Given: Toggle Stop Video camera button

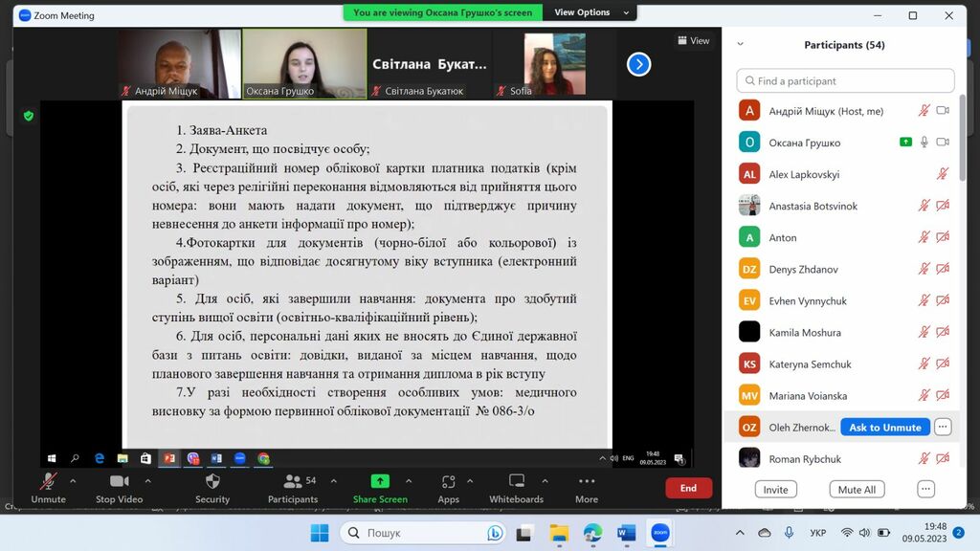Looking at the screenshot, I should click(119, 482).
